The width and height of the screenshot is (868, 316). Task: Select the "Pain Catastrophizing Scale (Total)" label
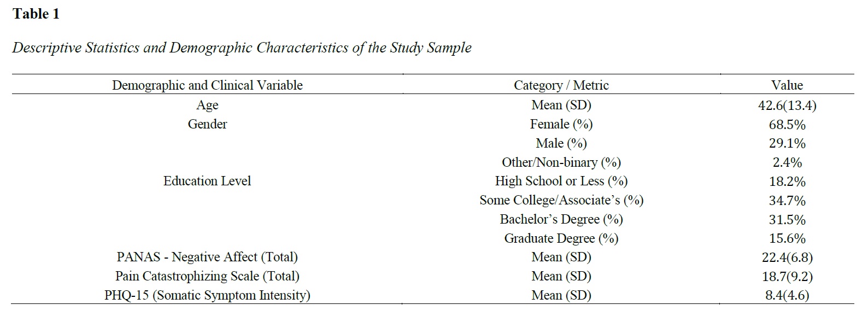click(x=207, y=276)
